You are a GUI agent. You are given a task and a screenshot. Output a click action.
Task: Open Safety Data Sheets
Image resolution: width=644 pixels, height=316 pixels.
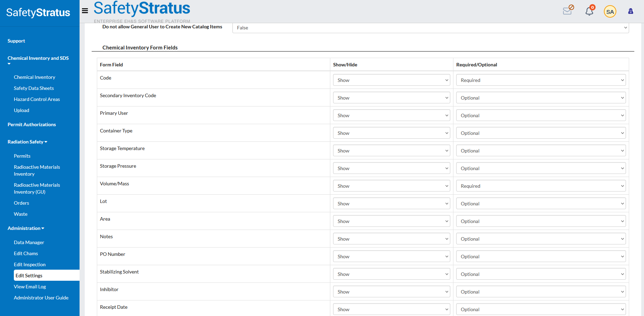coord(34,88)
